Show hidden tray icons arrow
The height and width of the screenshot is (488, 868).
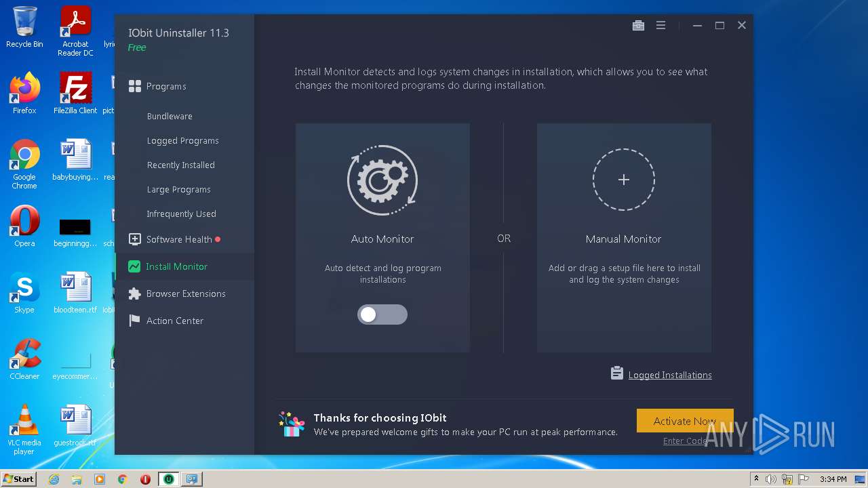(756, 479)
